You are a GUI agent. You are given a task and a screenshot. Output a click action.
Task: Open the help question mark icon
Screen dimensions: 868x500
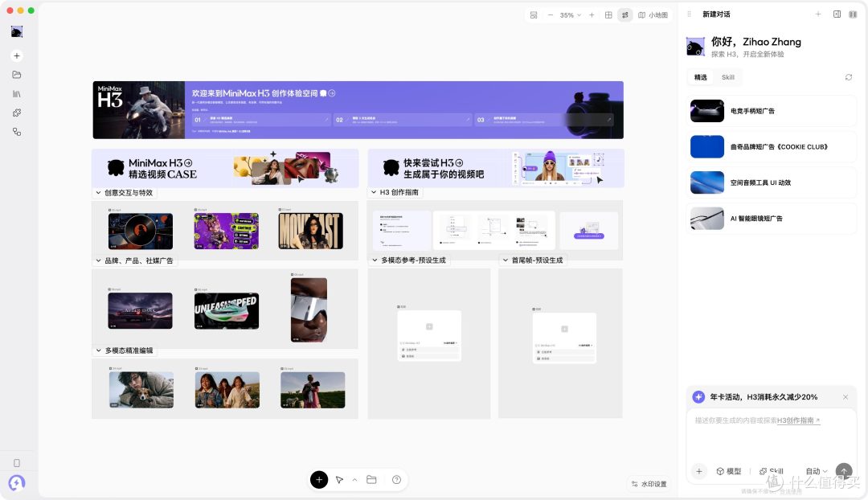[396, 480]
